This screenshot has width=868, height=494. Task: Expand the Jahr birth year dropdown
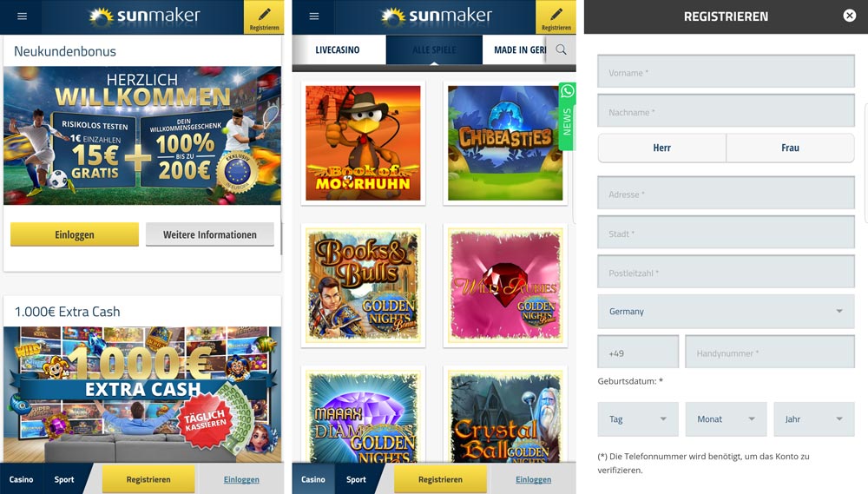(813, 419)
